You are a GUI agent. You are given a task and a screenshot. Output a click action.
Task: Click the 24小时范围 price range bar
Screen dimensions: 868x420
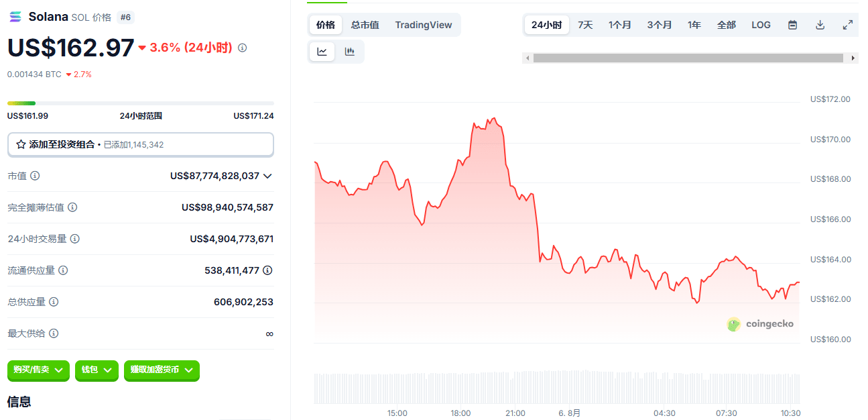(141, 103)
